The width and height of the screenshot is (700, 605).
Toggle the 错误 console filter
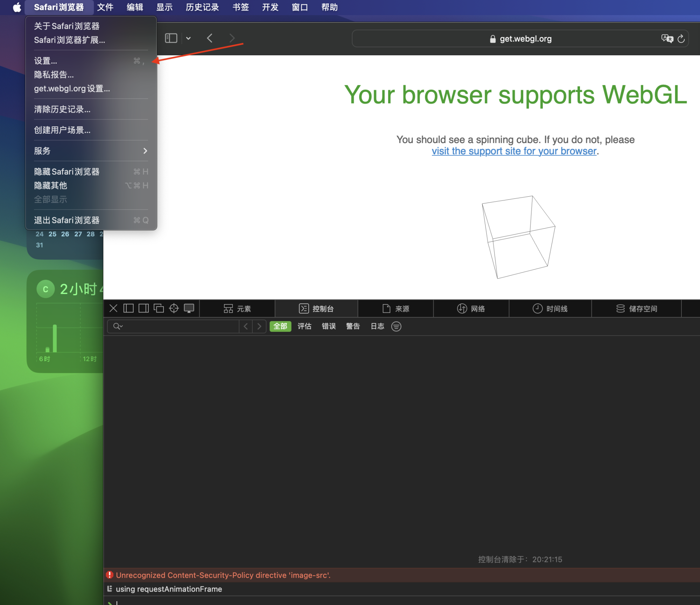pyautogui.click(x=329, y=326)
